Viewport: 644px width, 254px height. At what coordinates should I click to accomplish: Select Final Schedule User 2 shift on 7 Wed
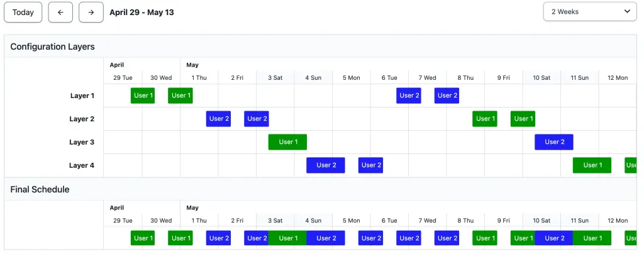pos(447,238)
